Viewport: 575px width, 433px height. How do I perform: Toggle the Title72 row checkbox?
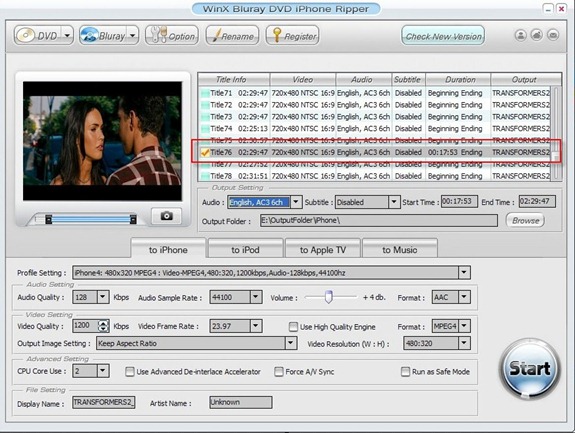(x=205, y=105)
